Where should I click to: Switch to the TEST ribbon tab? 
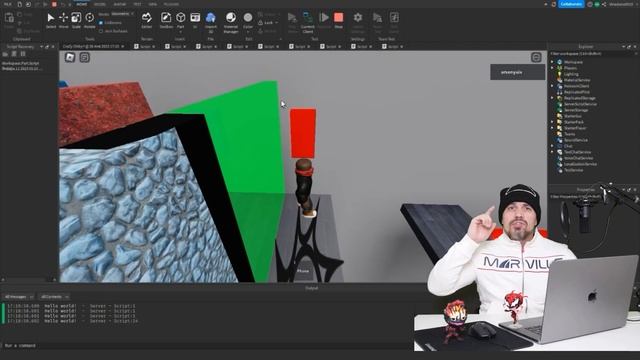click(138, 4)
